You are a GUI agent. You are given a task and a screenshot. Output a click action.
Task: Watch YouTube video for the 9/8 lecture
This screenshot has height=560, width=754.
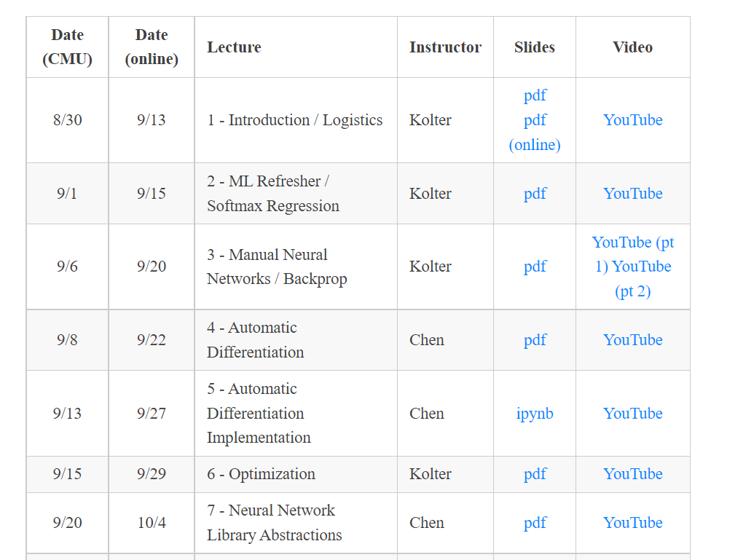pos(632,340)
